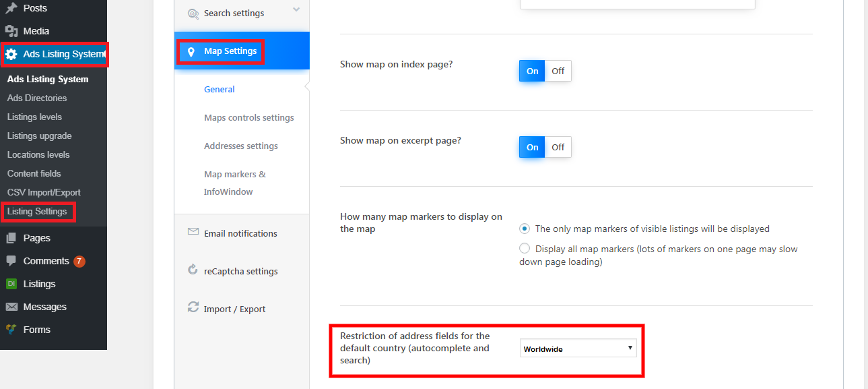Click the Email notifications envelope icon
The height and width of the screenshot is (389, 868).
[x=193, y=232]
